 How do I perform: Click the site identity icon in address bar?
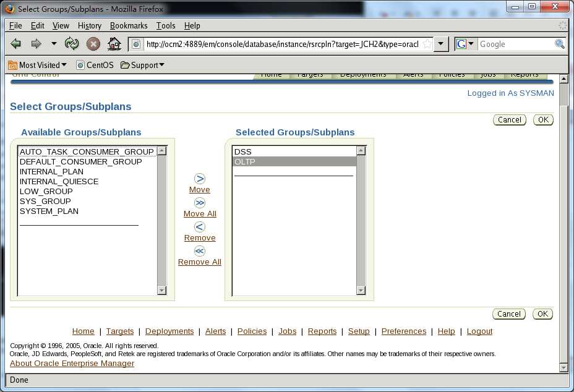[136, 45]
